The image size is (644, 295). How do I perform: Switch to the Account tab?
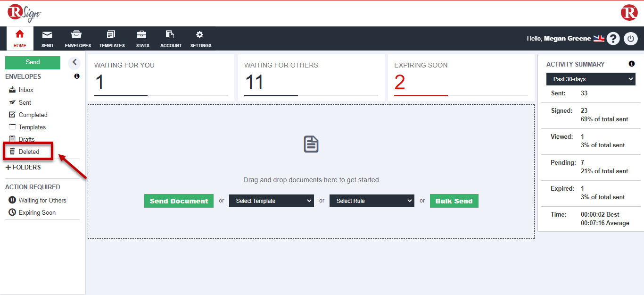click(171, 39)
